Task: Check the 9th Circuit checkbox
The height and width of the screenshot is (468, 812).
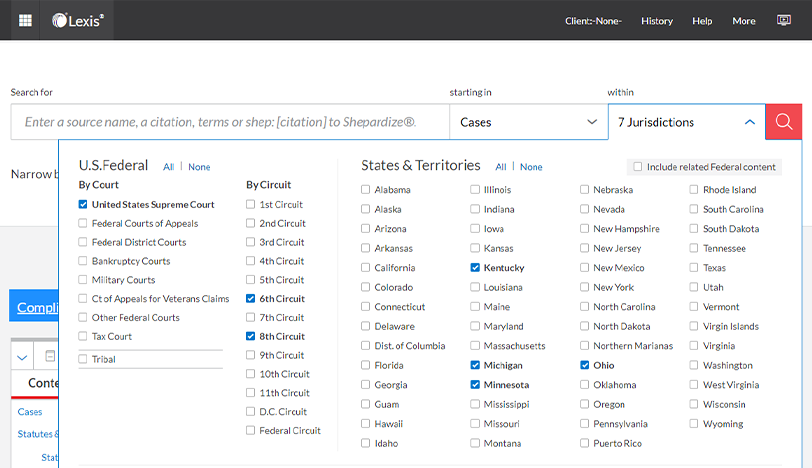Action: (x=251, y=355)
